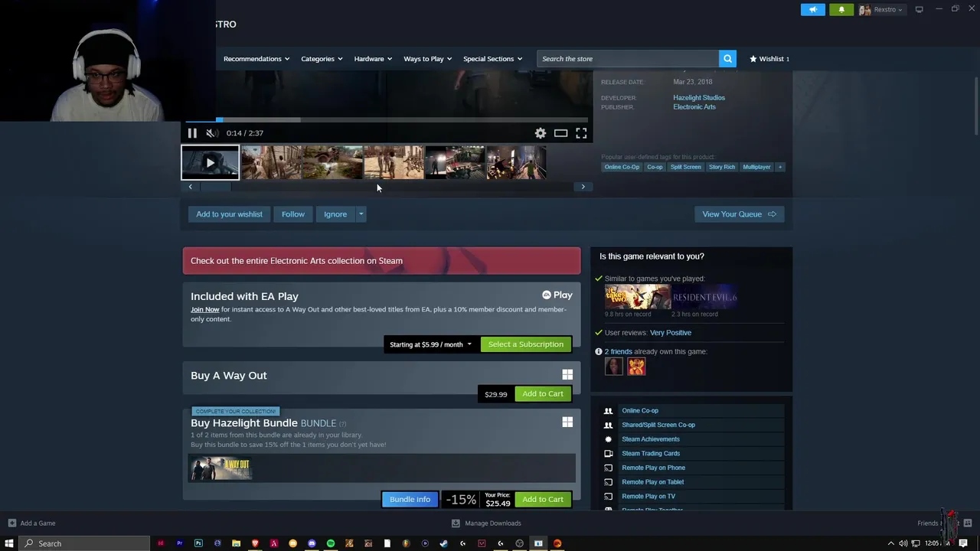Viewport: 980px width, 551px height.
Task: Seek along the trailer progress bar
Action: (386, 120)
